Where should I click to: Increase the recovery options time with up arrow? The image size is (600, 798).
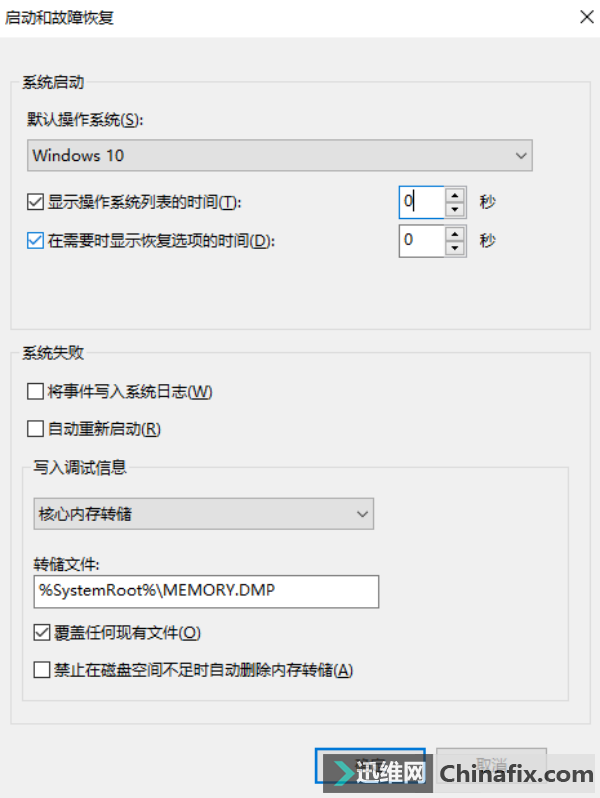(x=455, y=234)
